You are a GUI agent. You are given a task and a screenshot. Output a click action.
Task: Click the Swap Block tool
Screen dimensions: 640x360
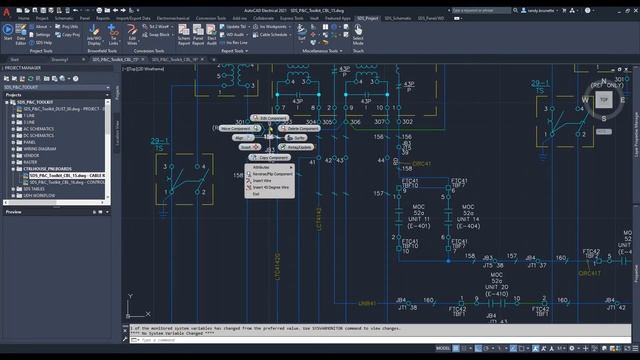(156, 35)
